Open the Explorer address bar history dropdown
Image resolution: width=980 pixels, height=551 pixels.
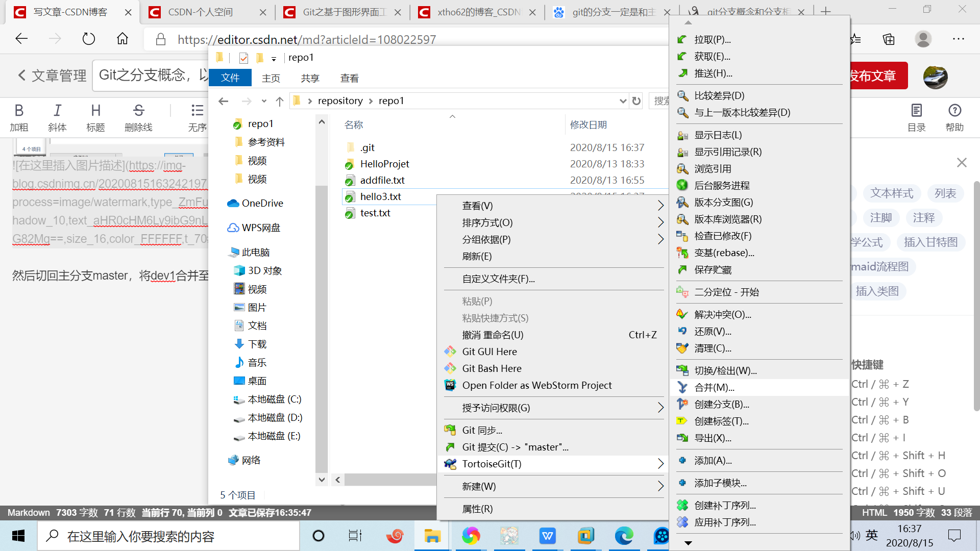[623, 101]
